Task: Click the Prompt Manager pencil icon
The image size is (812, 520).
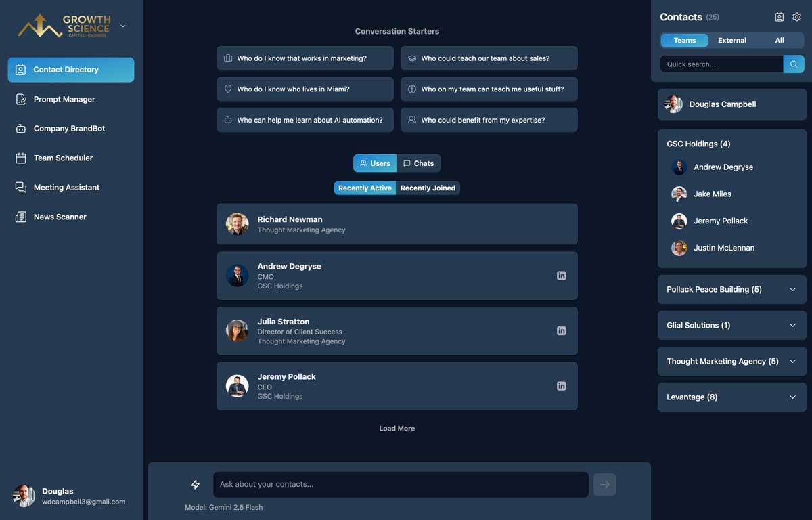Action: click(x=20, y=99)
